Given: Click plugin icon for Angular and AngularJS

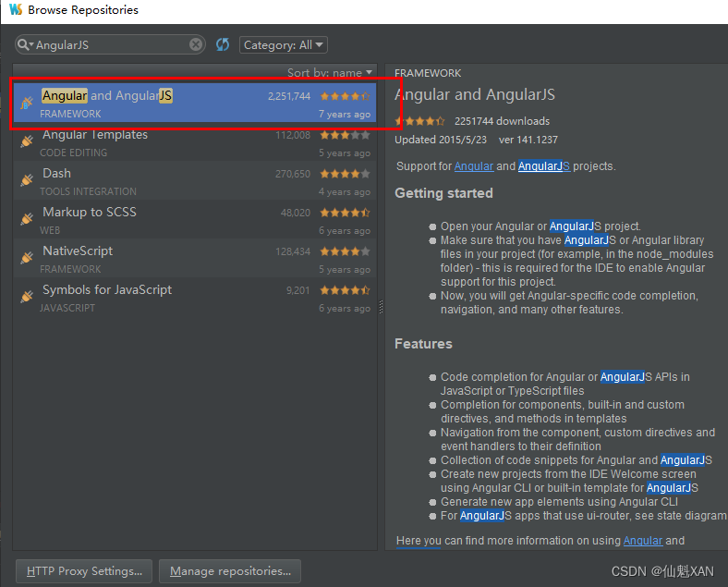Looking at the screenshot, I should pos(27,104).
